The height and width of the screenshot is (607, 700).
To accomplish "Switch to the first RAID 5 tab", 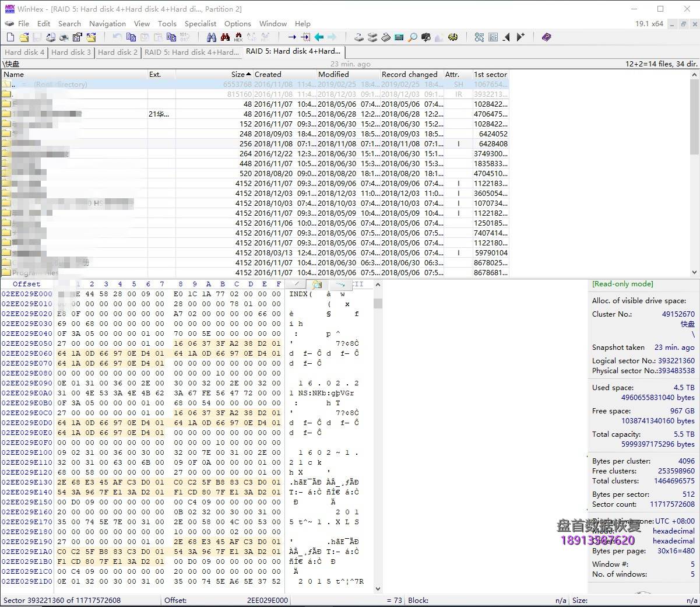I will point(192,52).
